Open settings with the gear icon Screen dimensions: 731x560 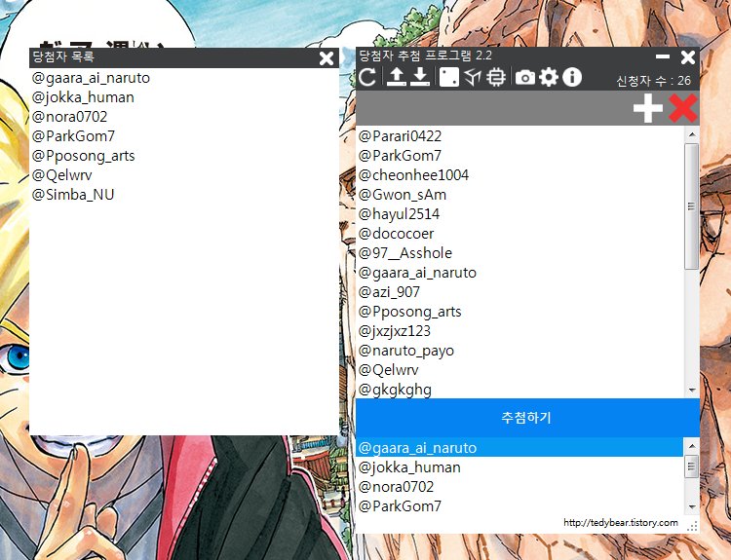(549, 77)
